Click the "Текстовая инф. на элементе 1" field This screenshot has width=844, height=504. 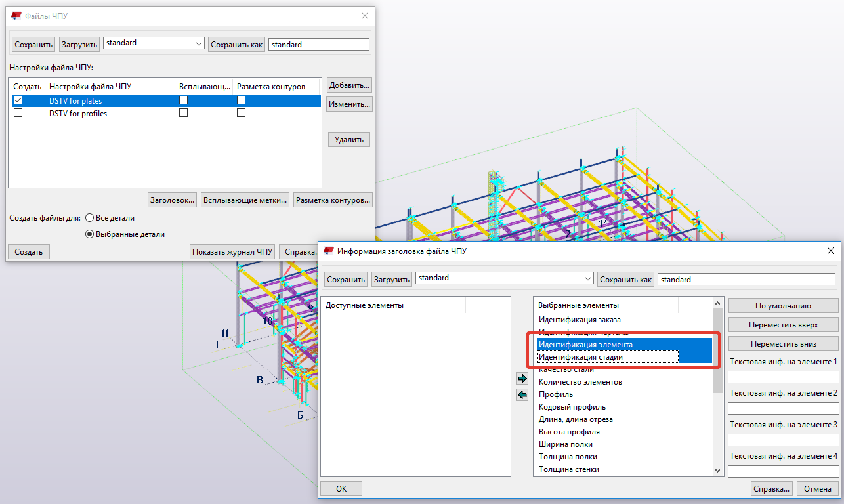783,377
